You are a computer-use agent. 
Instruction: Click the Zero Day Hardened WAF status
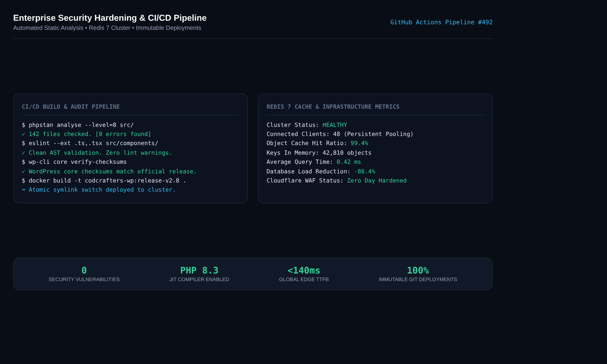click(377, 180)
